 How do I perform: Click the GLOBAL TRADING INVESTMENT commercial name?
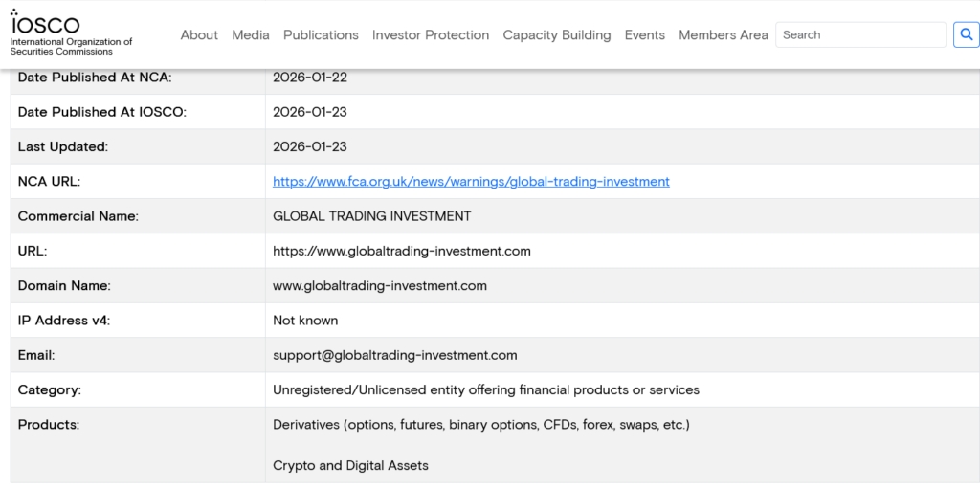click(372, 216)
